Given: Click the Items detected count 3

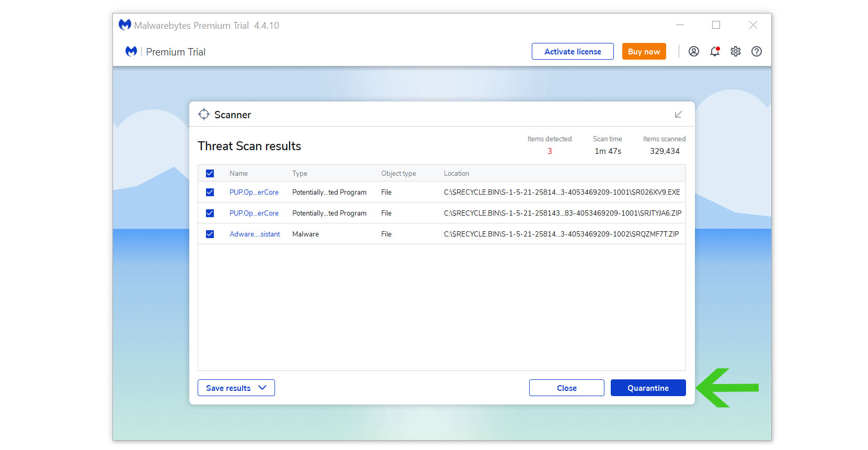Looking at the screenshot, I should point(550,151).
